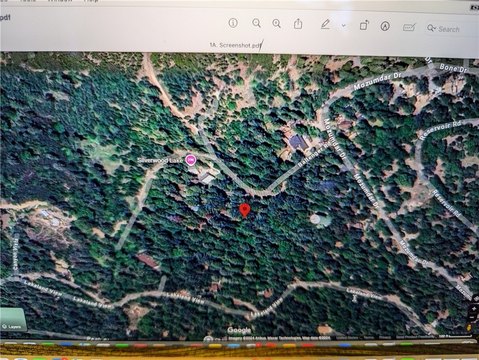Click the Bone Dr street label
The image size is (479, 360).
click(x=454, y=68)
